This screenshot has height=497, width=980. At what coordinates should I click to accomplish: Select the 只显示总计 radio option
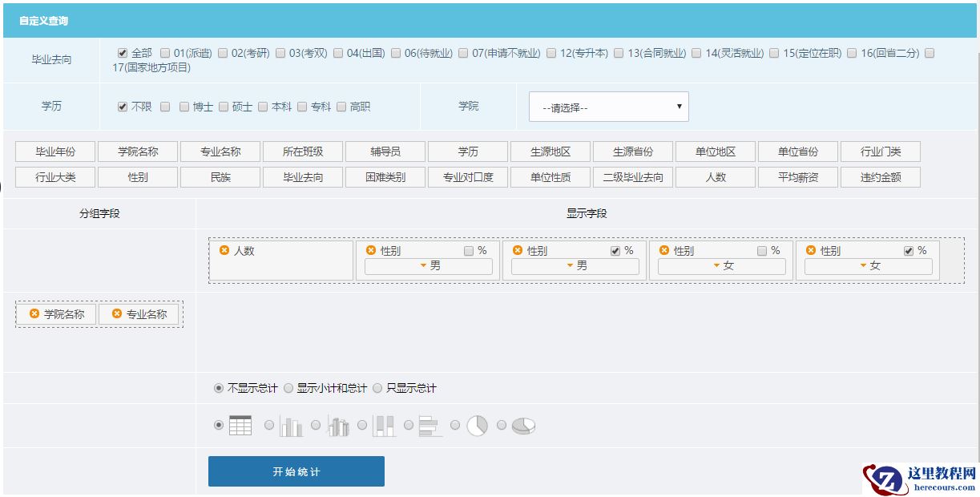coord(377,388)
